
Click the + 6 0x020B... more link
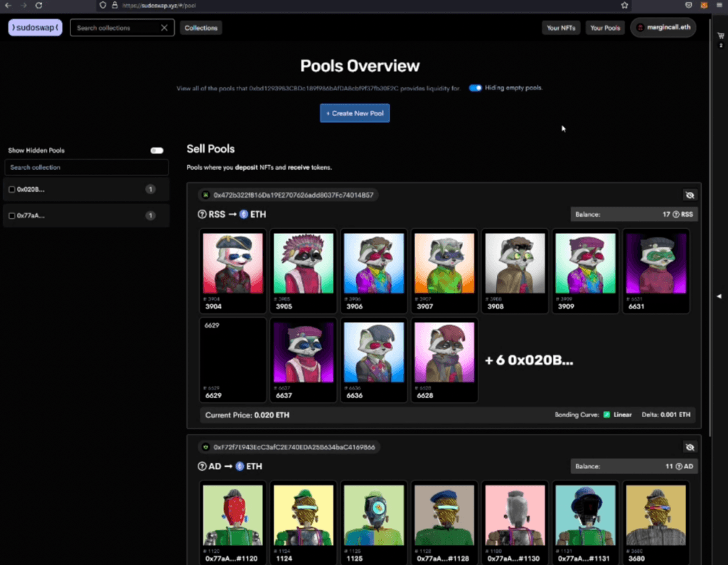pyautogui.click(x=529, y=360)
